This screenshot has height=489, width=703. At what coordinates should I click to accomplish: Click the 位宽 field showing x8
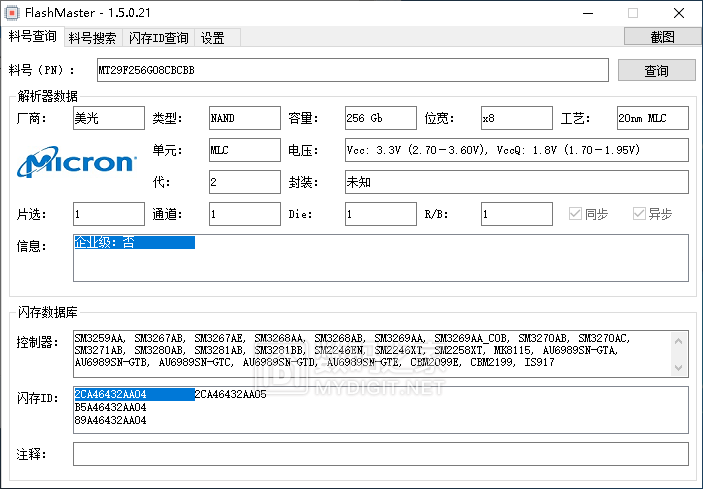pyautogui.click(x=516, y=118)
